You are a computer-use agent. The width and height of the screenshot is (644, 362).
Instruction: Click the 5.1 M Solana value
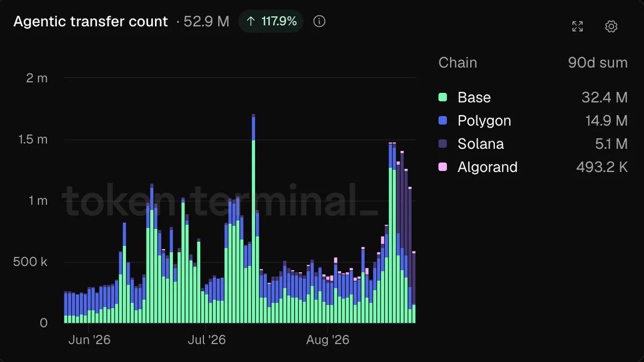point(612,144)
